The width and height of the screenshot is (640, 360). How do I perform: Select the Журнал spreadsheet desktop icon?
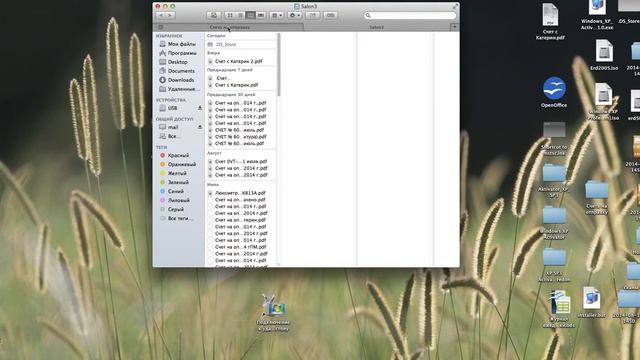point(559,309)
